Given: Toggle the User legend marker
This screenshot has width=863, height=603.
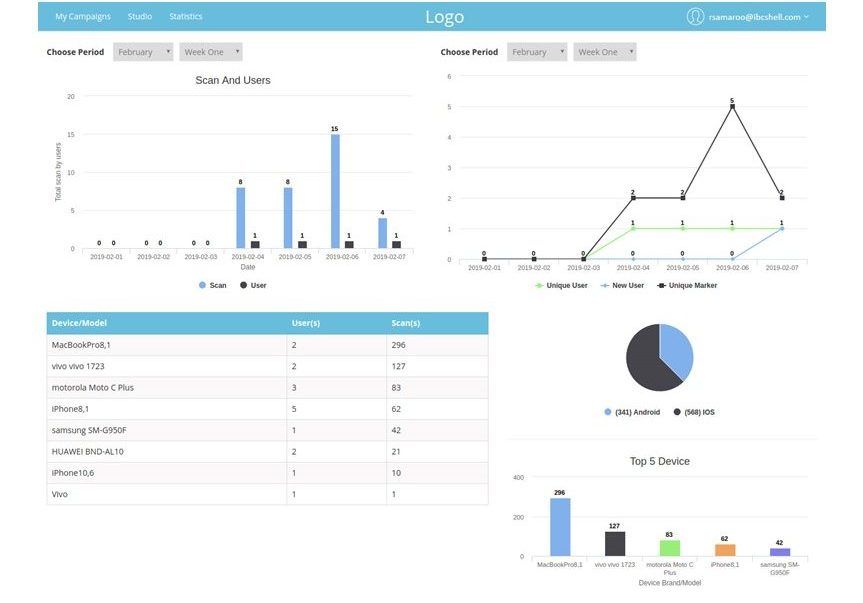Looking at the screenshot, I should click(243, 285).
